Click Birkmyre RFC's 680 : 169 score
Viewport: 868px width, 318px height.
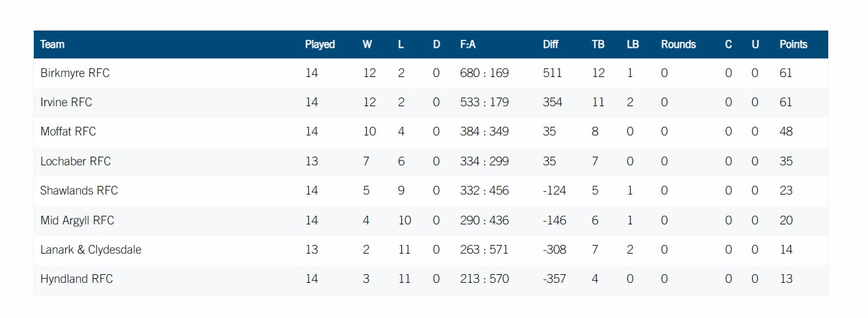tap(484, 73)
